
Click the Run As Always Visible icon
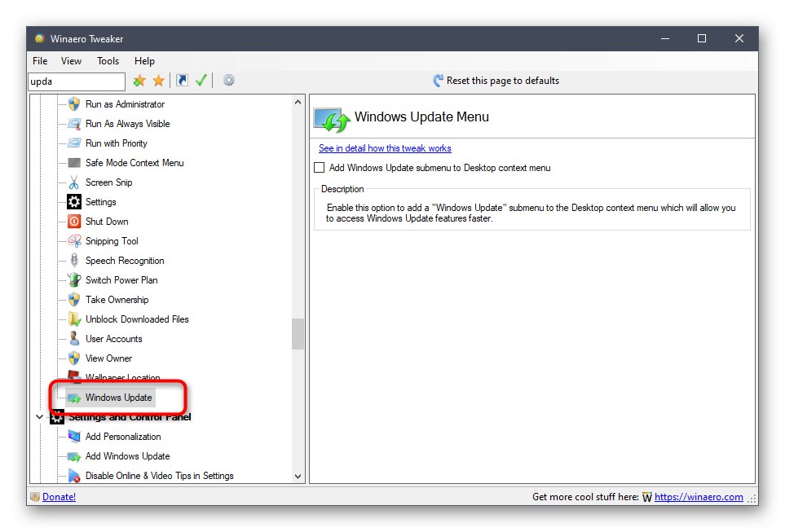point(74,124)
